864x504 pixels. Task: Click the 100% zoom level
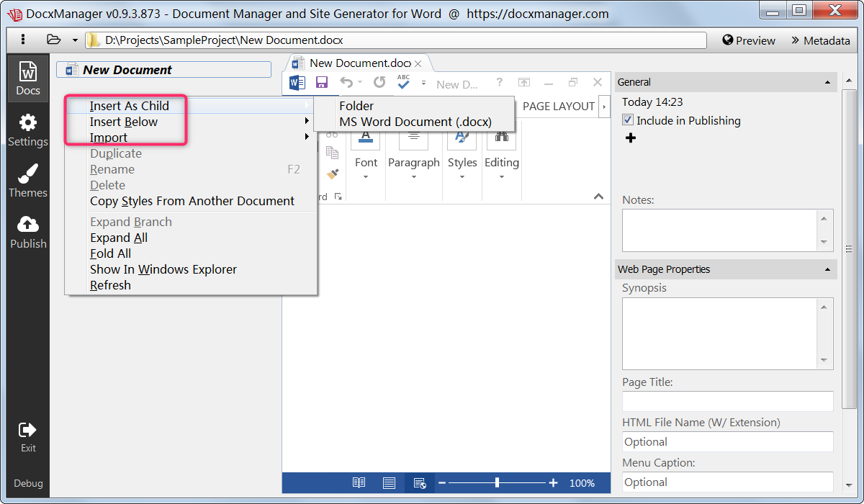[x=582, y=483]
